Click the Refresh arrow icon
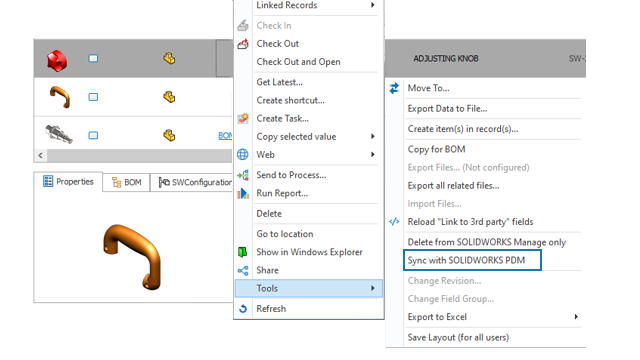The image size is (640, 360). [243, 309]
